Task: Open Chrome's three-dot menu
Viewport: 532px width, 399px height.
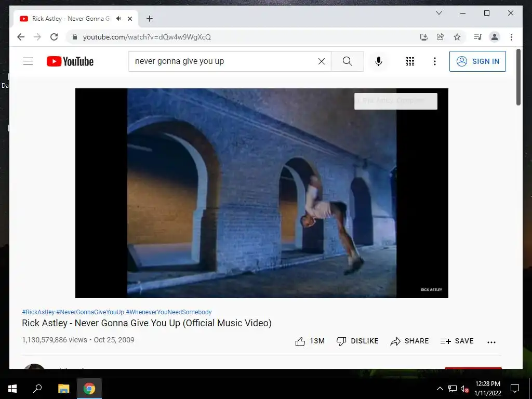Action: coord(511,37)
